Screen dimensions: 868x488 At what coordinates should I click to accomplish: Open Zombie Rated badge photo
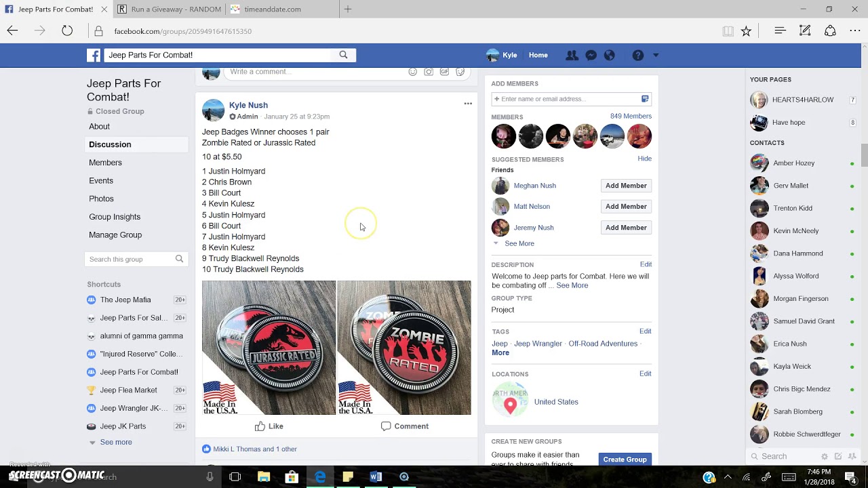click(404, 348)
